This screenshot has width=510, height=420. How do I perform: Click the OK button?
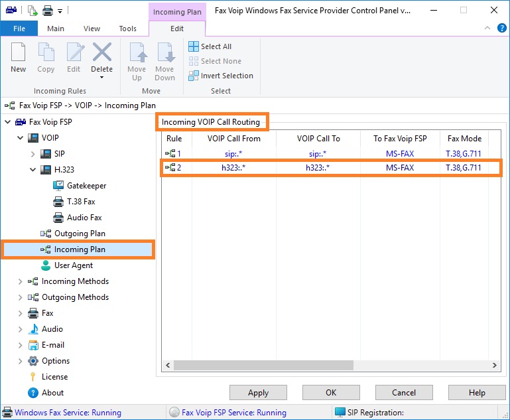click(331, 393)
